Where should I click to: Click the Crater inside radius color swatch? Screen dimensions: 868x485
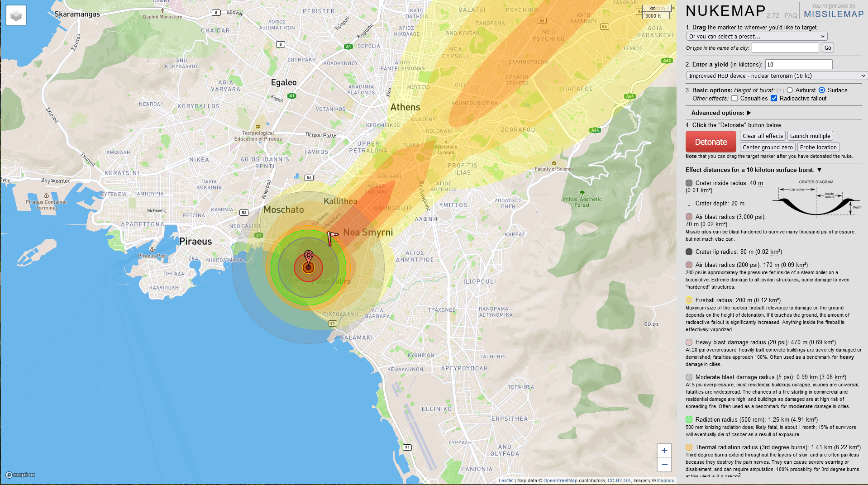(x=689, y=183)
